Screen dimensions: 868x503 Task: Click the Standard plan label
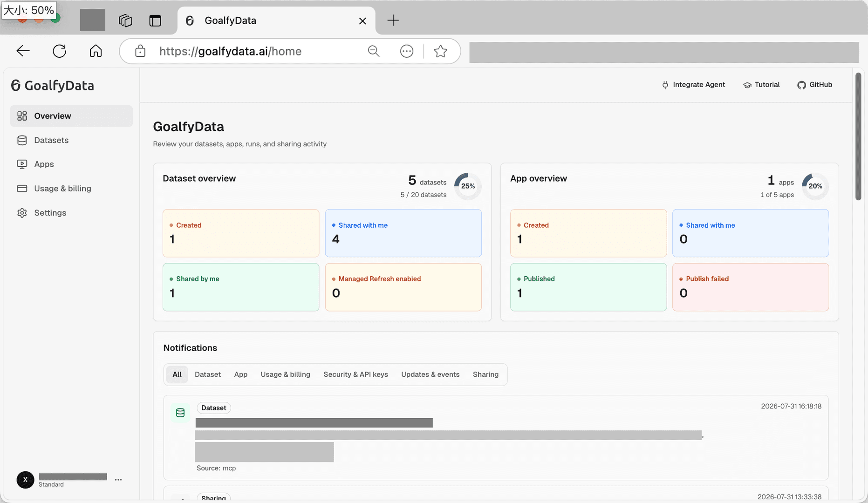pyautogui.click(x=51, y=484)
